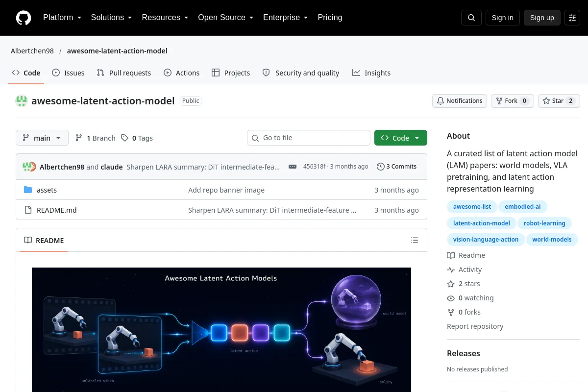Click the README tab heading
Image resolution: width=588 pixels, height=392 pixels.
pyautogui.click(x=44, y=240)
